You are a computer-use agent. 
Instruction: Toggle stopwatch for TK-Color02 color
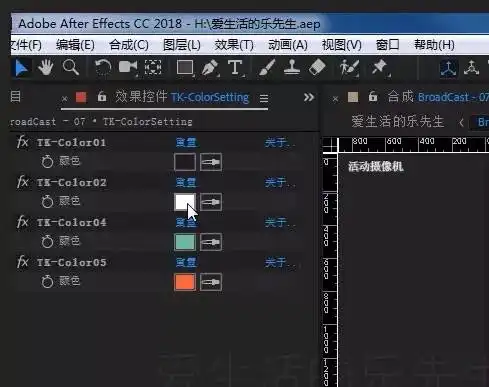pos(47,201)
